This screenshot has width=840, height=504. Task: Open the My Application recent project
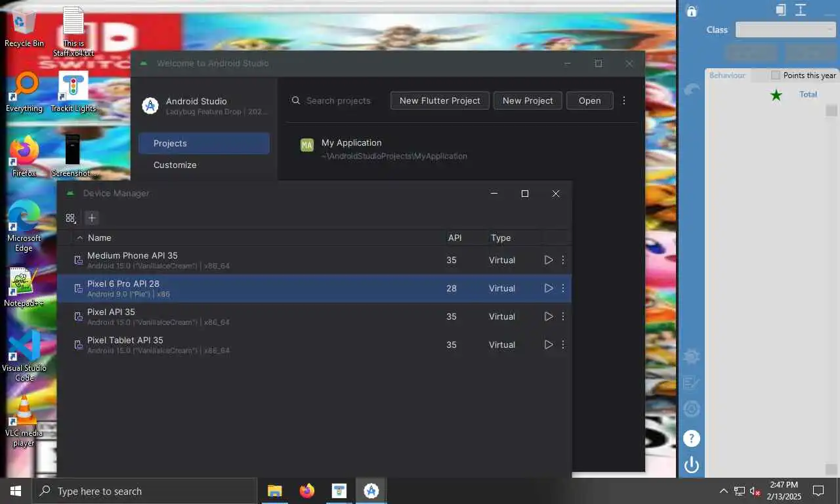(461, 149)
